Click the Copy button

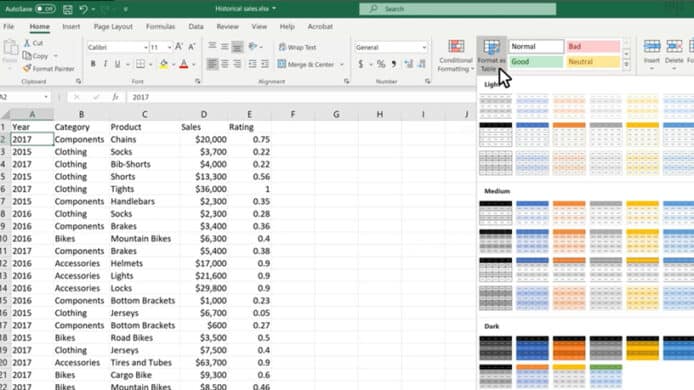35,56
